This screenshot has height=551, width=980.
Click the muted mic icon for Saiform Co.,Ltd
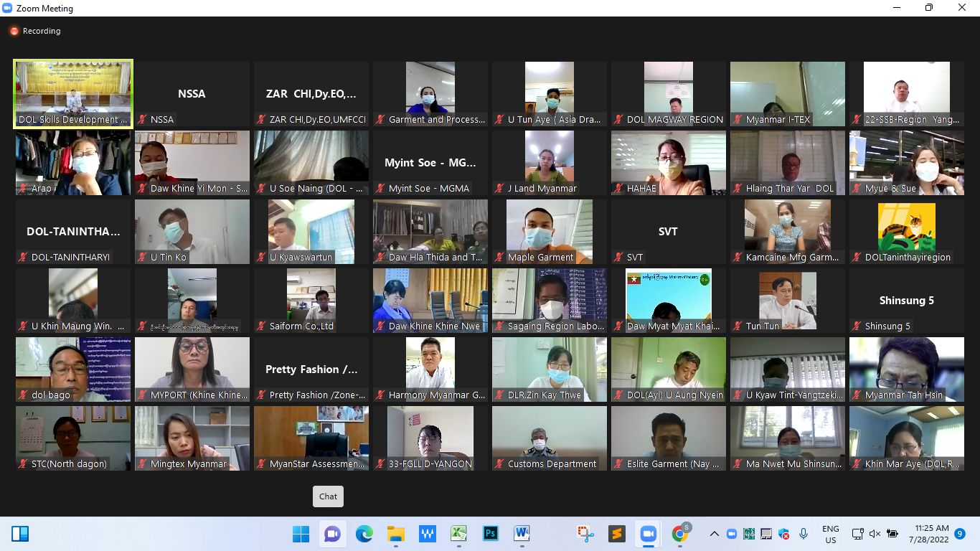tap(262, 326)
